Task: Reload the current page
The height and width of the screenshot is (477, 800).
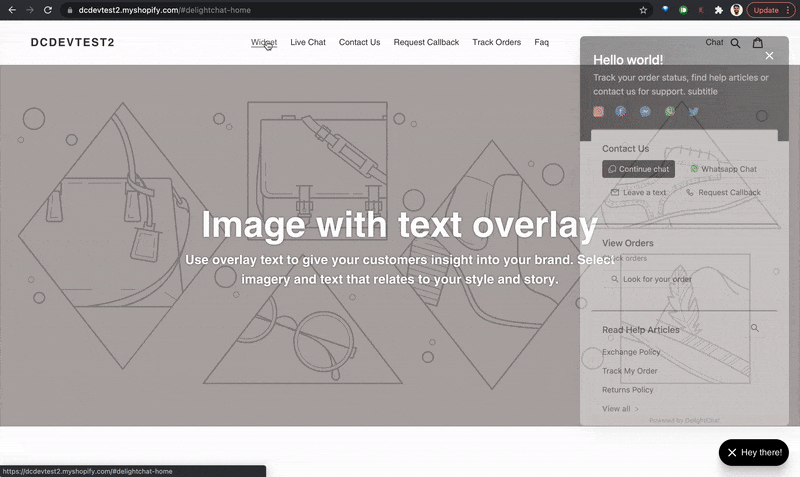Action: click(47, 10)
